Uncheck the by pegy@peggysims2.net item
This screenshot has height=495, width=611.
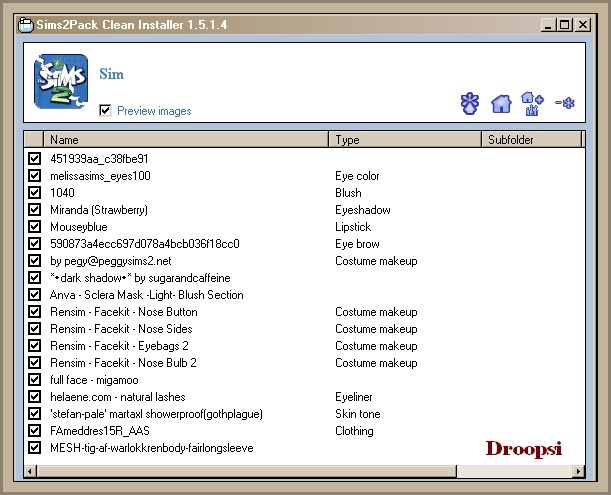(34, 261)
